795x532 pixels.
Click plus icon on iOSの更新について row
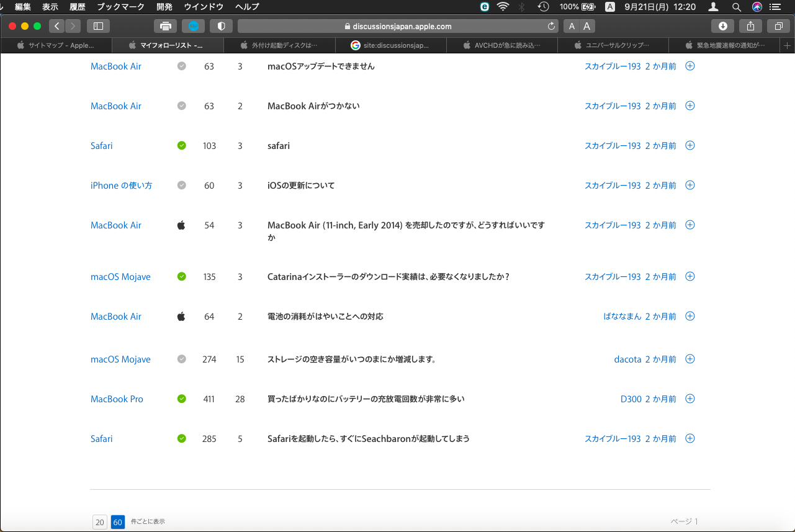[690, 185]
